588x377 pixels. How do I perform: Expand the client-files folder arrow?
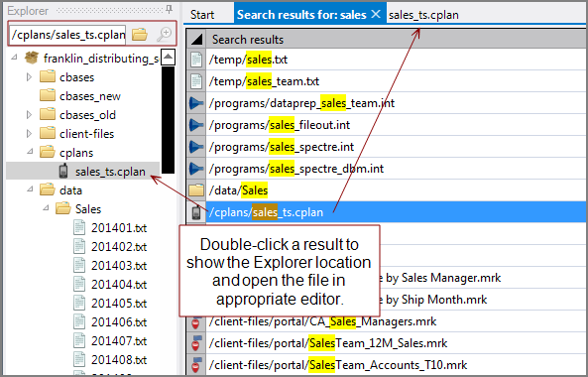29,133
